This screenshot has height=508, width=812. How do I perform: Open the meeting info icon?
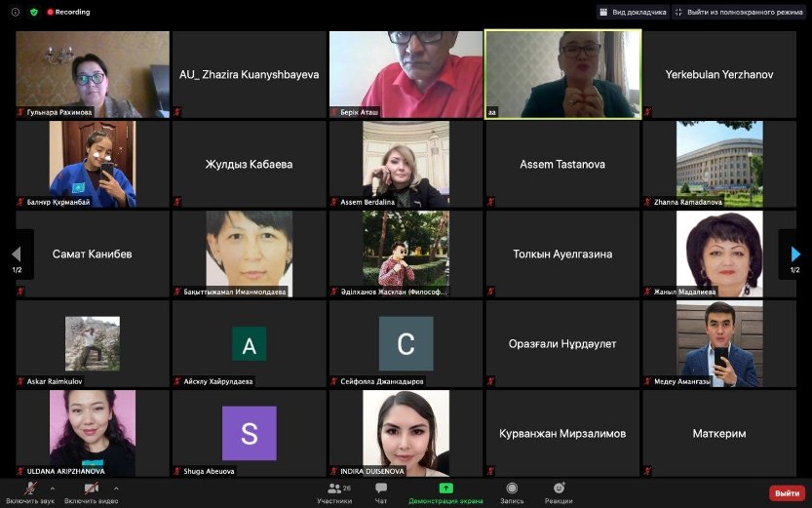pos(15,12)
